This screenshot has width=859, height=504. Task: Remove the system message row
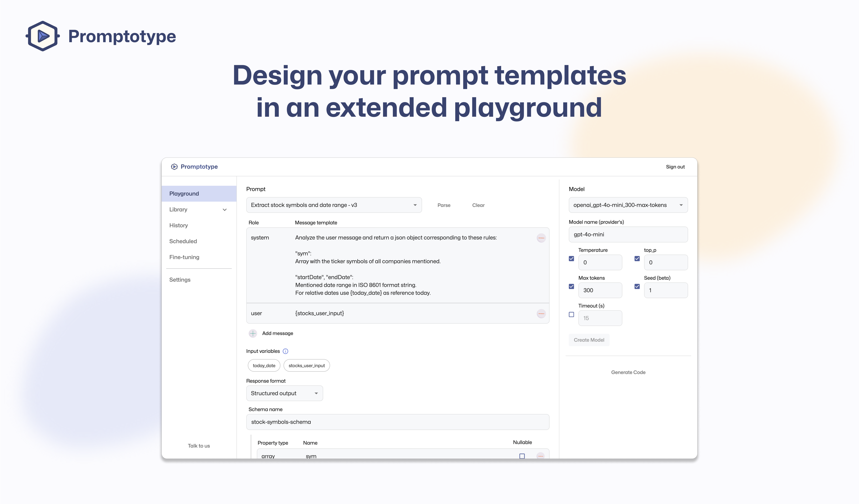pyautogui.click(x=541, y=238)
